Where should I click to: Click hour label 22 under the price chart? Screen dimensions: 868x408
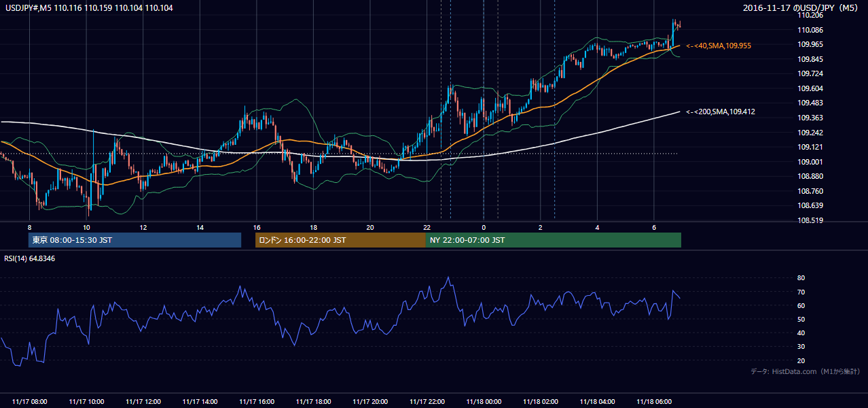[427, 227]
